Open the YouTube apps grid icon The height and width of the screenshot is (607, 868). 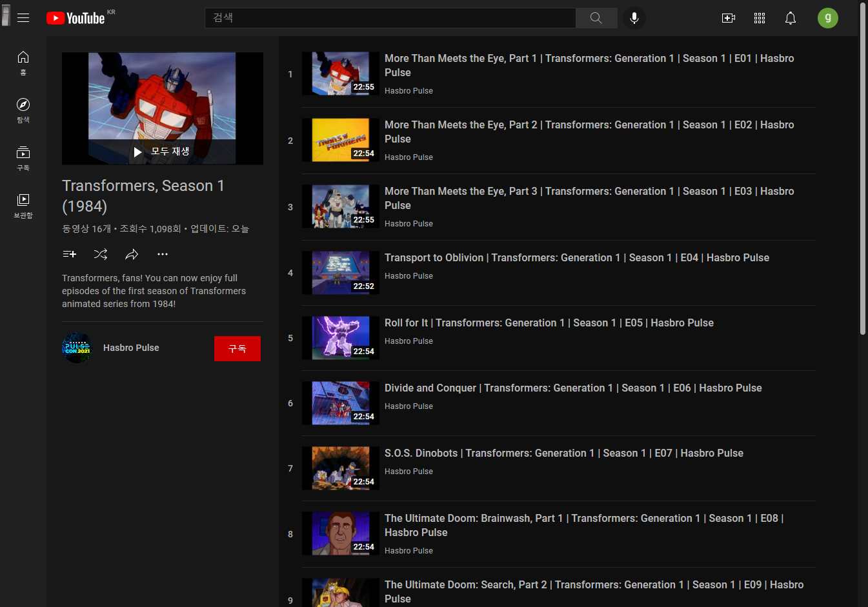click(760, 18)
